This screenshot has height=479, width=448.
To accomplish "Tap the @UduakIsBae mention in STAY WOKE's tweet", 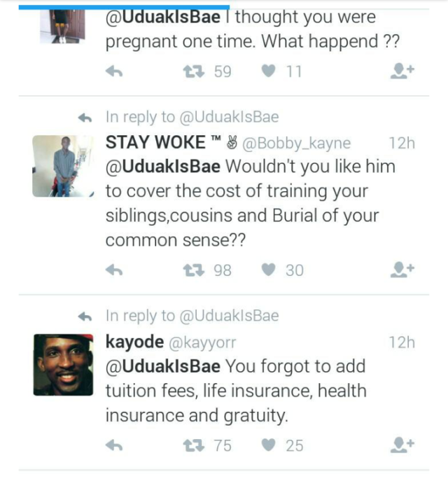I will point(162,167).
